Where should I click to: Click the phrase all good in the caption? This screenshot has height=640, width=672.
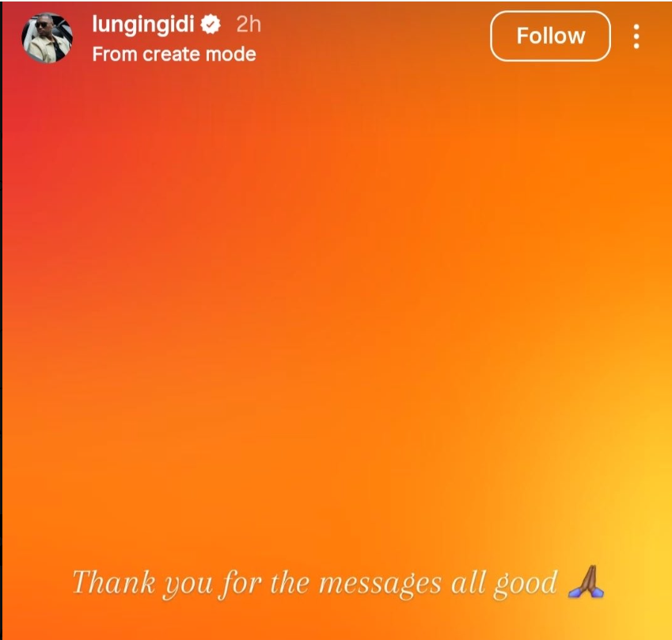pos(504,584)
